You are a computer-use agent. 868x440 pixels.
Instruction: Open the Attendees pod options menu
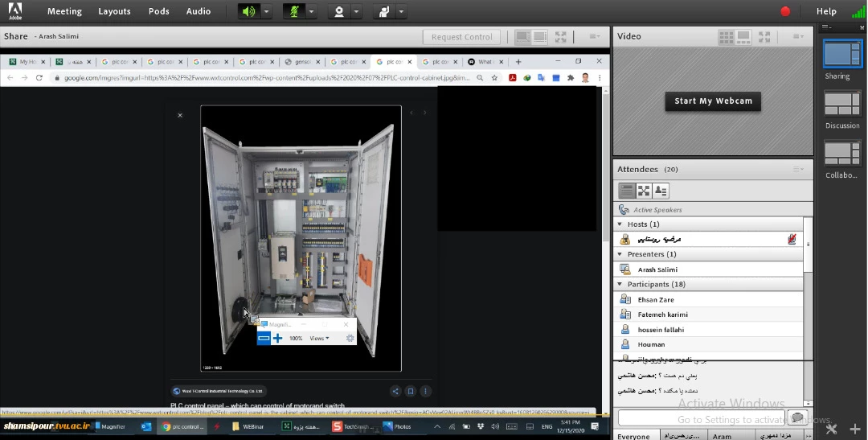tap(798, 169)
